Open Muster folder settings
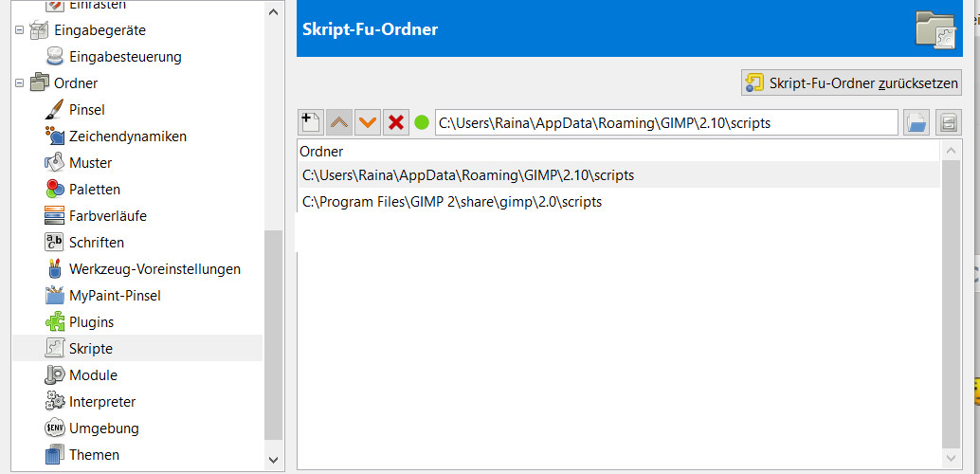 pos(91,163)
